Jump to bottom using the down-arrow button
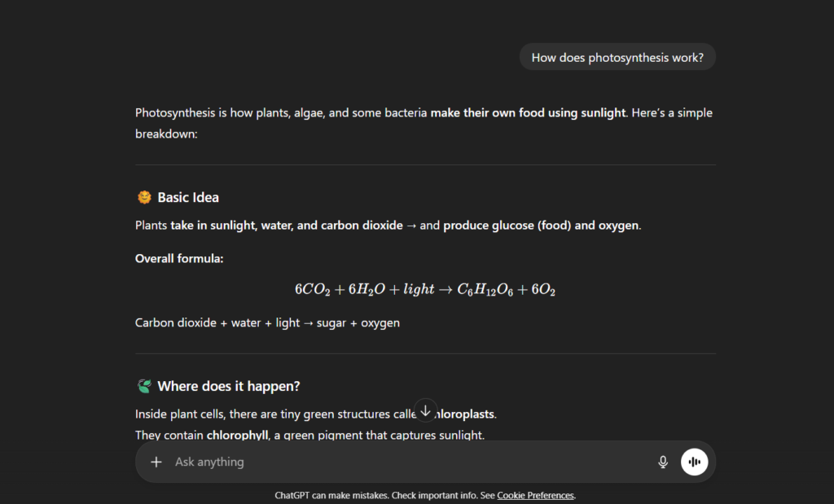The height and width of the screenshot is (504, 834). point(425,410)
